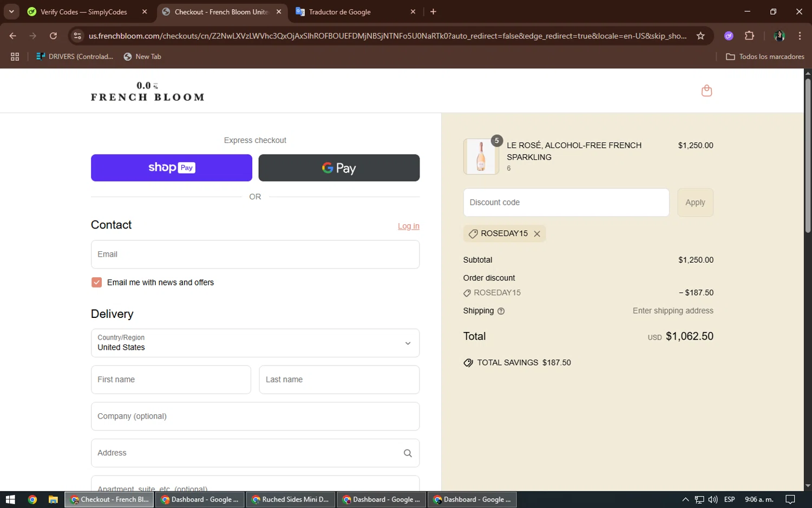
Task: View site information icon in address bar
Action: point(77,36)
